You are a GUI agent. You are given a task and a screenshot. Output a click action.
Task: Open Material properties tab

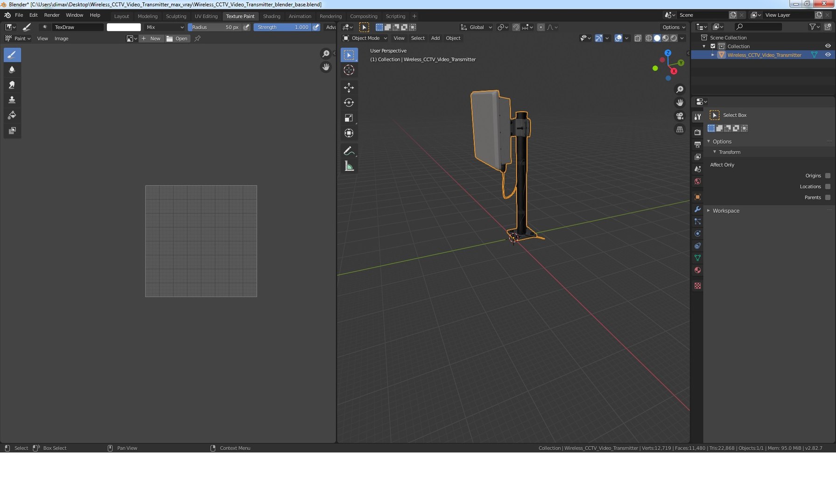(697, 270)
